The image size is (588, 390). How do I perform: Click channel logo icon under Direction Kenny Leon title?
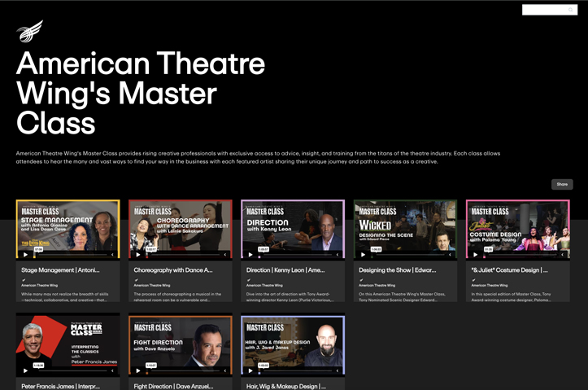[x=249, y=280]
